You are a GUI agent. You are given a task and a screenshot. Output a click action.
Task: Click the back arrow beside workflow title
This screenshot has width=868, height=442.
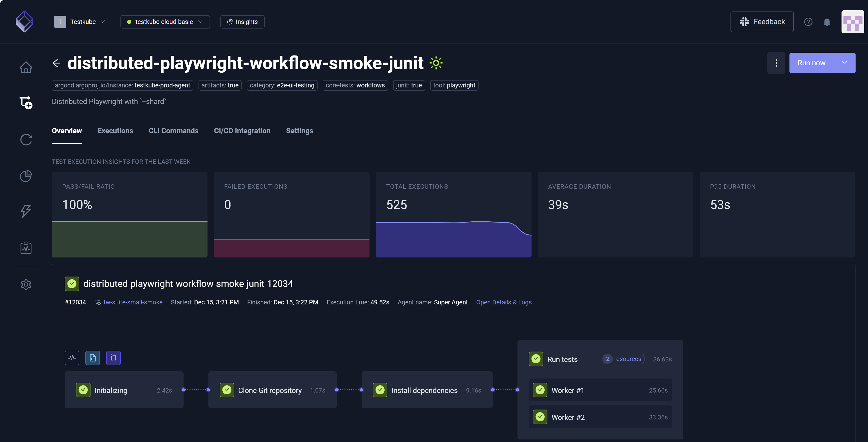tap(57, 63)
